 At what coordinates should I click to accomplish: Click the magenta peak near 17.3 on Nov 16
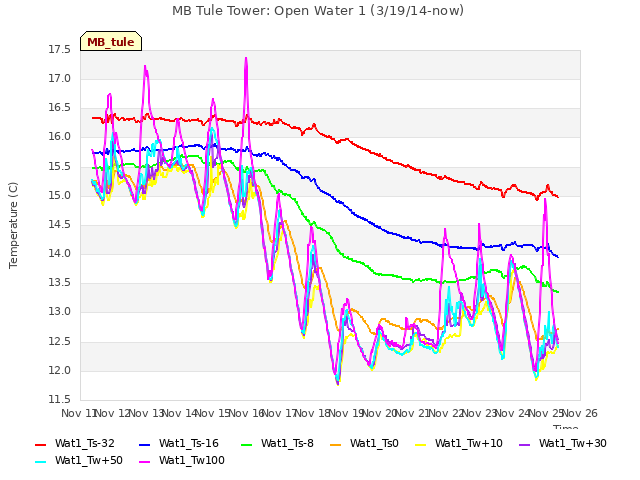click(x=246, y=60)
